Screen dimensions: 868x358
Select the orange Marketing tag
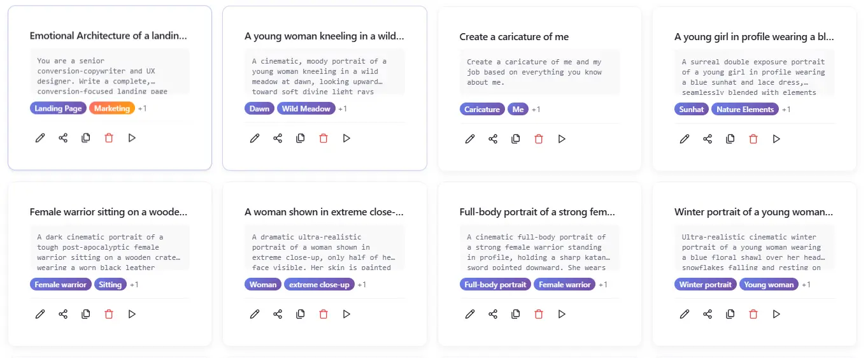click(112, 108)
